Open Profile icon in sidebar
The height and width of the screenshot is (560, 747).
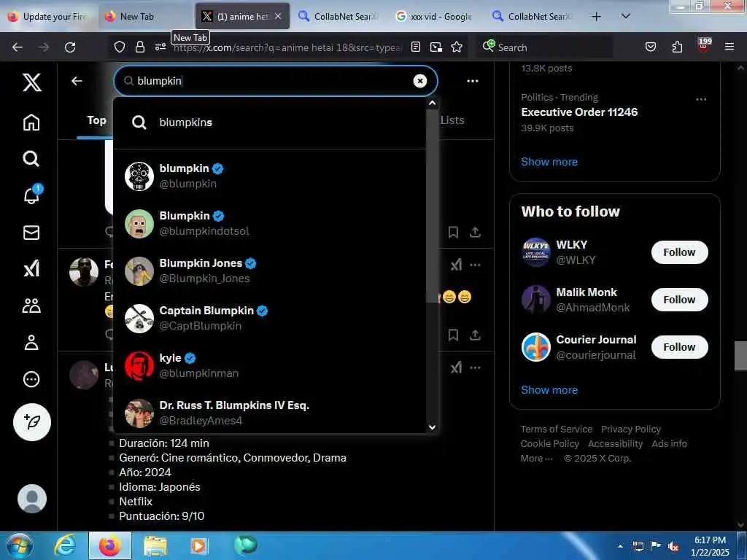31,343
